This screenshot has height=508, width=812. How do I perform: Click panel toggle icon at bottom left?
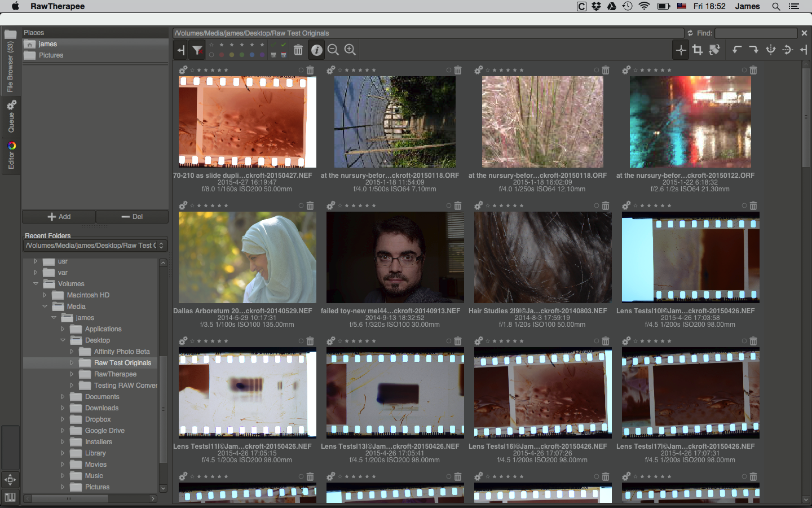[10, 497]
